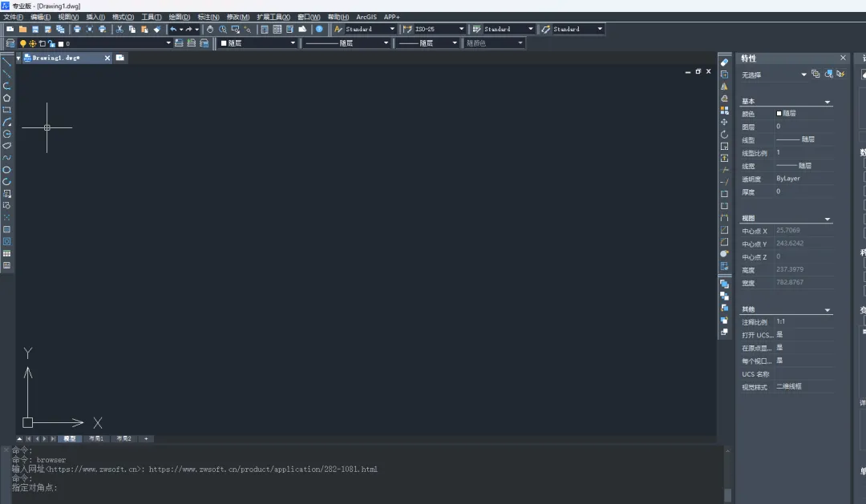This screenshot has width=866, height=504.
Task: Click the Open file folder icon
Action: (x=22, y=30)
